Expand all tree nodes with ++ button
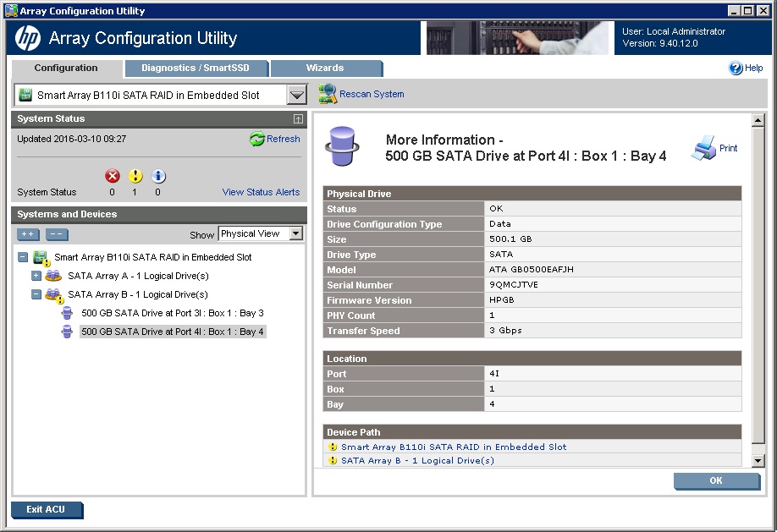The height and width of the screenshot is (532, 777). click(28, 234)
